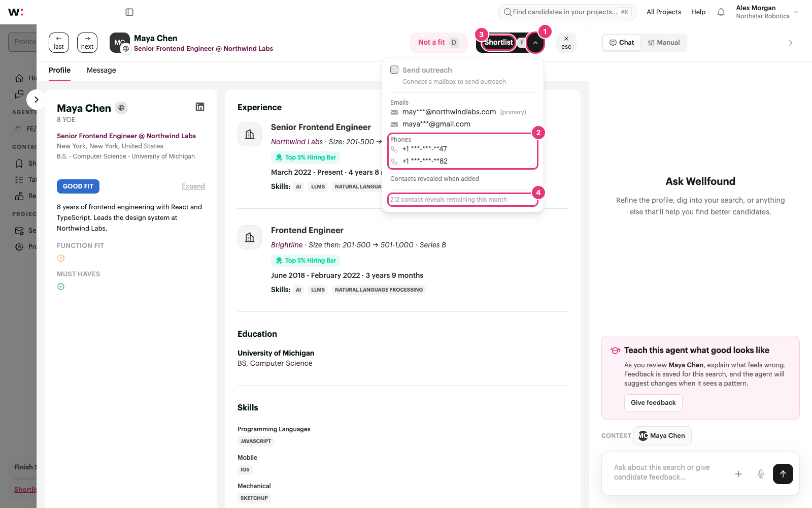This screenshot has height=508, width=812.
Task: Shortlist Maya Chen
Action: [x=499, y=43]
